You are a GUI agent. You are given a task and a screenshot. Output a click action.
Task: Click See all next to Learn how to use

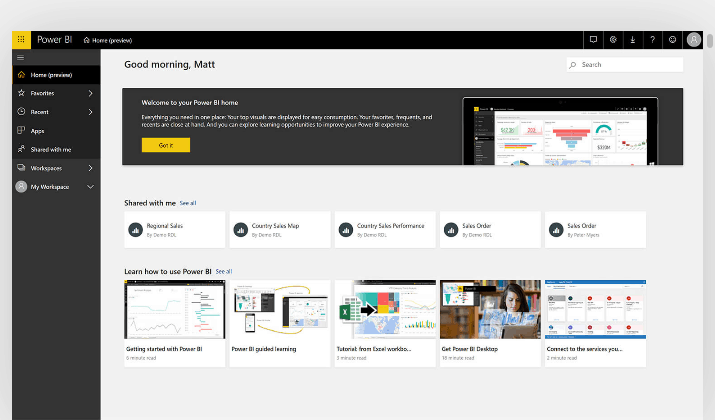tap(224, 271)
